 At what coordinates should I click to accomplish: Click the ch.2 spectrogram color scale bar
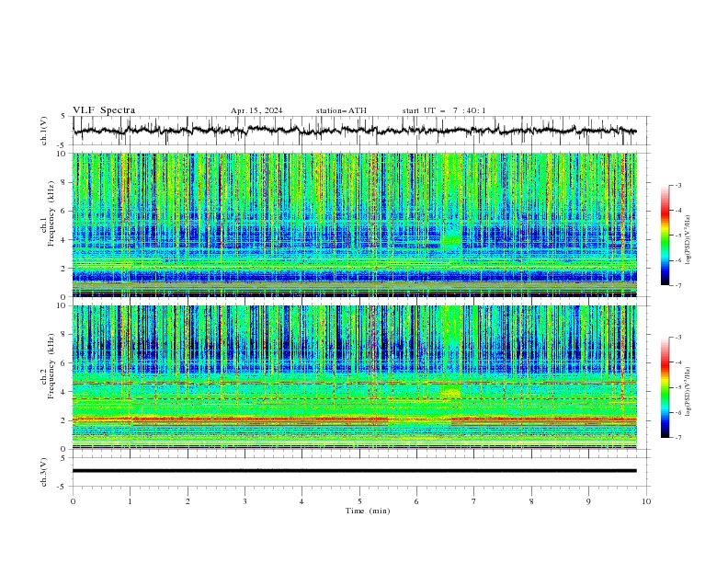point(665,387)
